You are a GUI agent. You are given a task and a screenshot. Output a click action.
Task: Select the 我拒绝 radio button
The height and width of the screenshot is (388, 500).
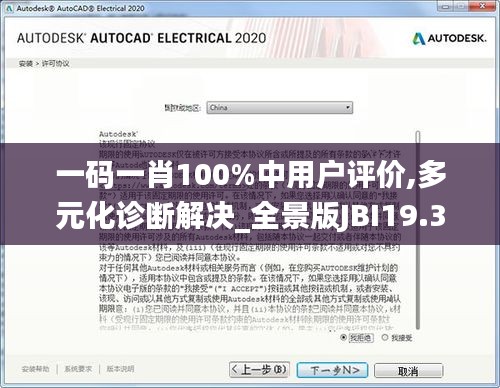tap(343, 338)
